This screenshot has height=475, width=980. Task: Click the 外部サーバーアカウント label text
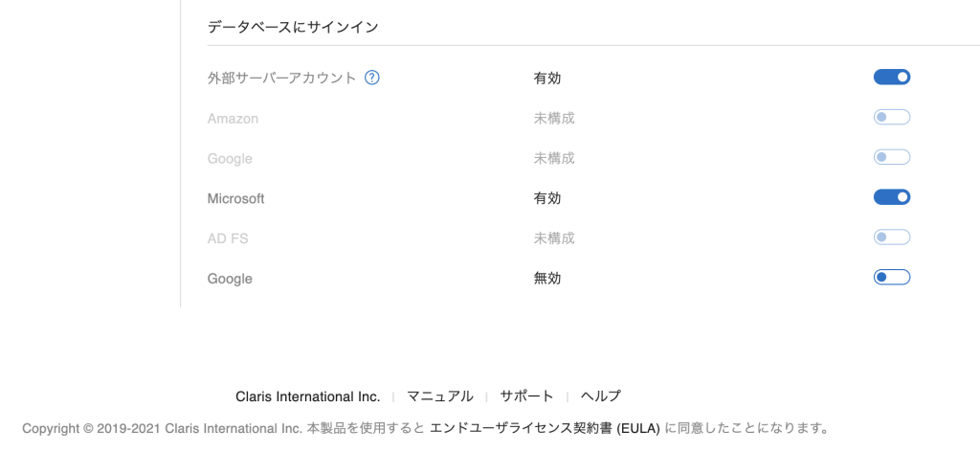pos(282,79)
